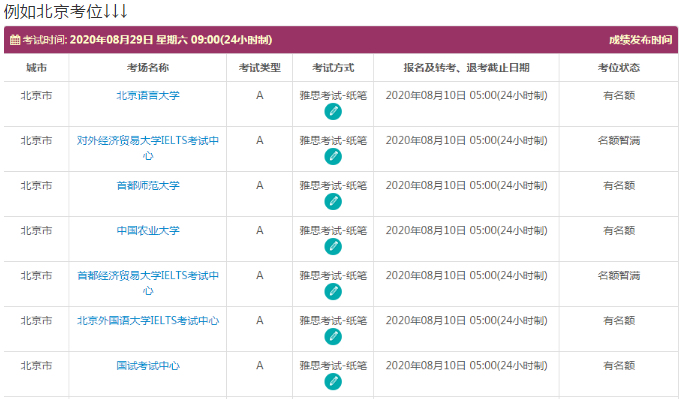Screen dimensions: 679x399
Task: Click the 城市 column header
Action: click(x=36, y=68)
